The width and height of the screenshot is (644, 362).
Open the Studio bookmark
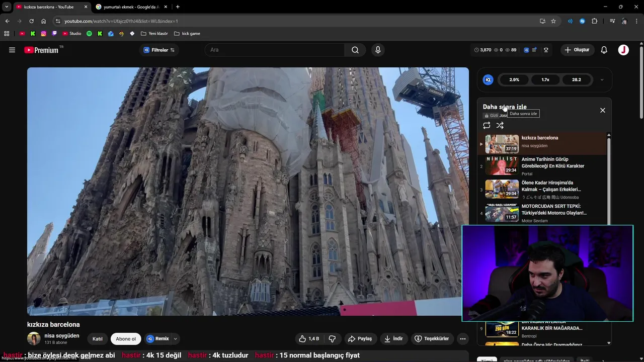coord(71,34)
